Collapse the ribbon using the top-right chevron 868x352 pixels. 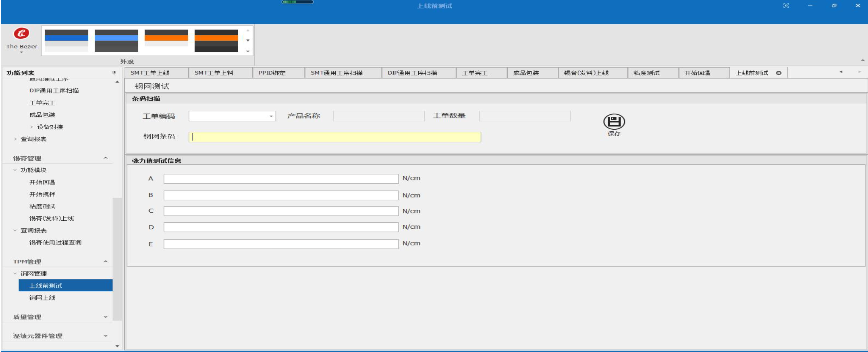coord(862,60)
